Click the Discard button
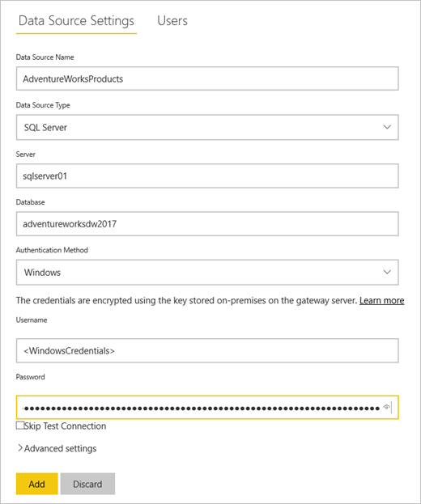This screenshot has width=421, height=504. 87,484
